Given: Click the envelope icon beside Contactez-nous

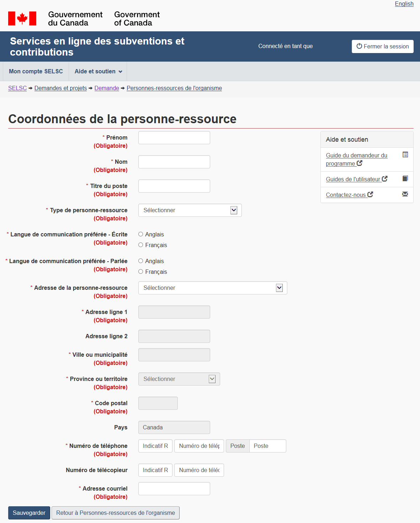Looking at the screenshot, I should point(405,194).
